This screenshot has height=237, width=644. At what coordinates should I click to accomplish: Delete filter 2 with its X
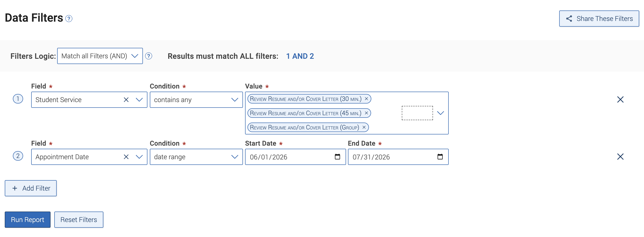pyautogui.click(x=620, y=157)
